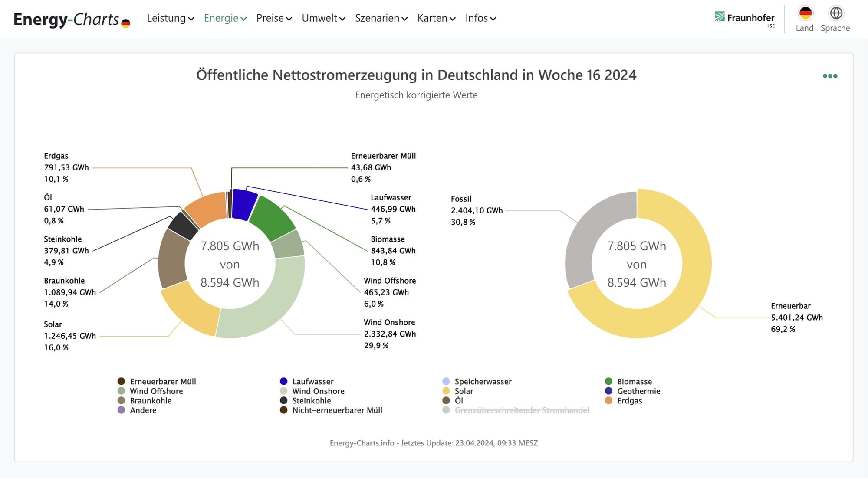Enable the Grenzüberschreitender Stromhandel legend entry

pyautogui.click(x=521, y=410)
